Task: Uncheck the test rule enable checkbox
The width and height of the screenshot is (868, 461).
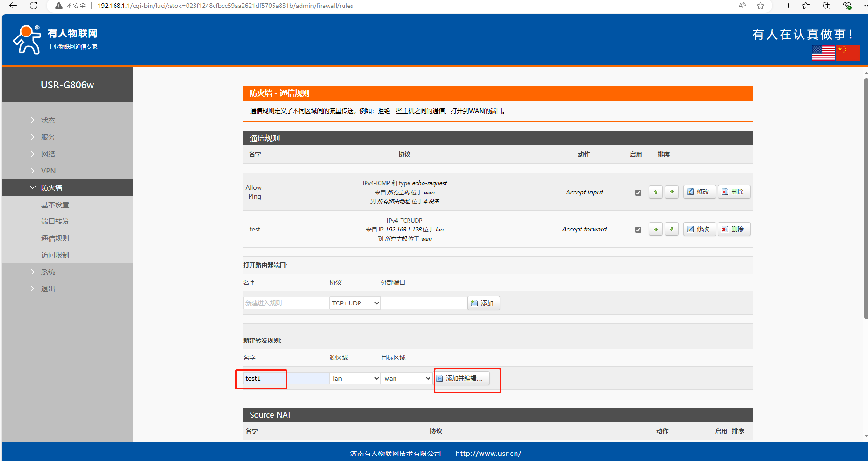Action: (638, 230)
